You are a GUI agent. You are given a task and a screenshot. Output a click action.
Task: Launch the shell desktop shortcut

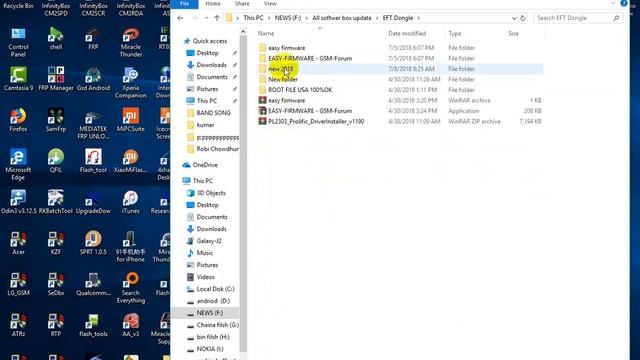click(x=56, y=39)
